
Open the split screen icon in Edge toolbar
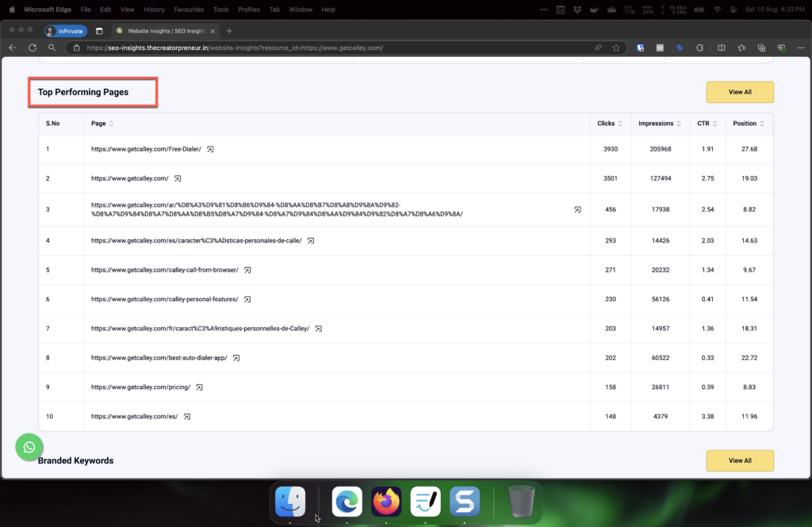coord(722,48)
